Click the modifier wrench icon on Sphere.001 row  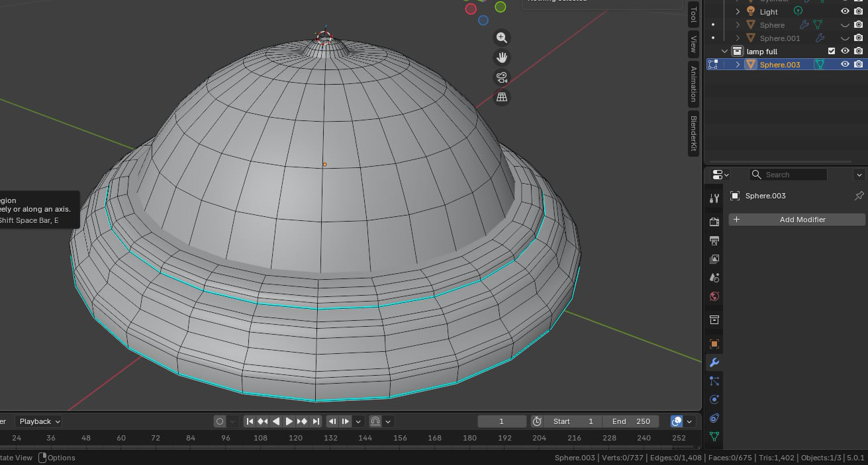pos(819,38)
